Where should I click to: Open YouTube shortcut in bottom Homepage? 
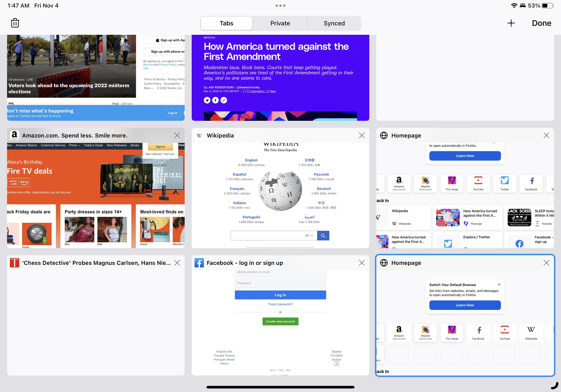pos(505,333)
